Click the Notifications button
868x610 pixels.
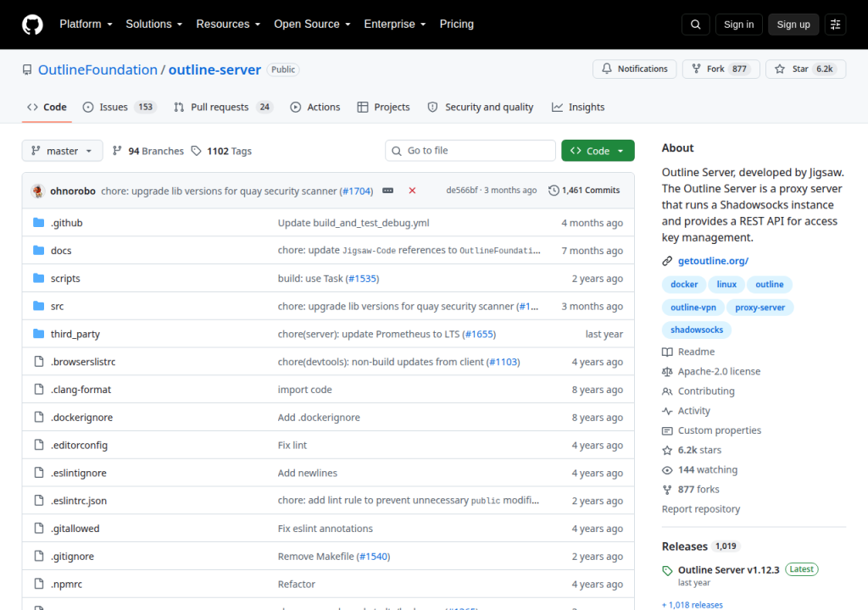[x=634, y=69]
